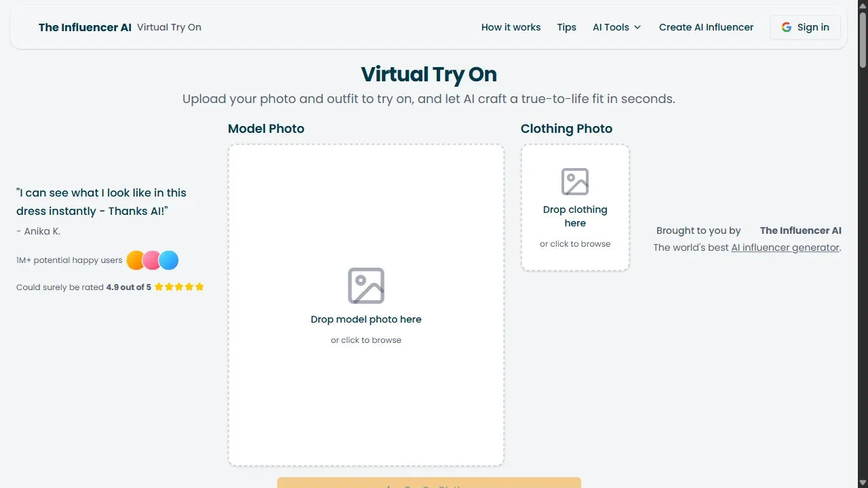Click the '- Anika K.' testimonial author
868x488 pixels.
pos(38,231)
